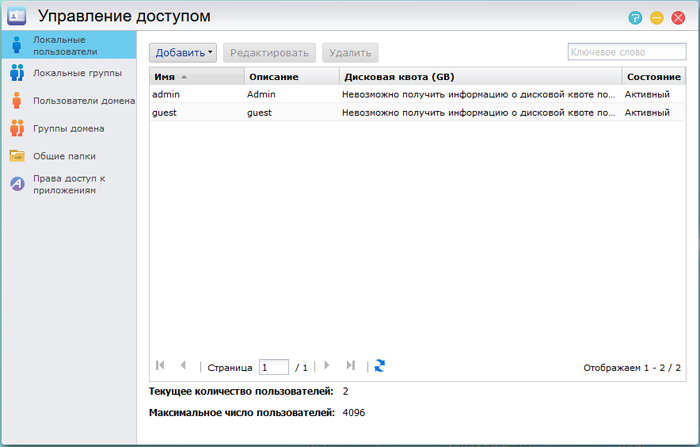
Task: Open Локальные группы section
Action: [69, 73]
